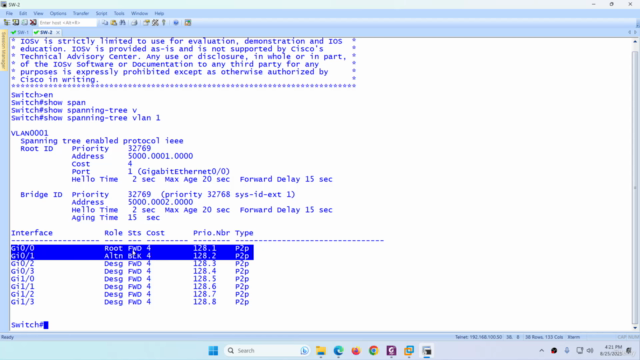
Task: Click the Root ID address 5000.0001.0000
Action: (x=160, y=156)
